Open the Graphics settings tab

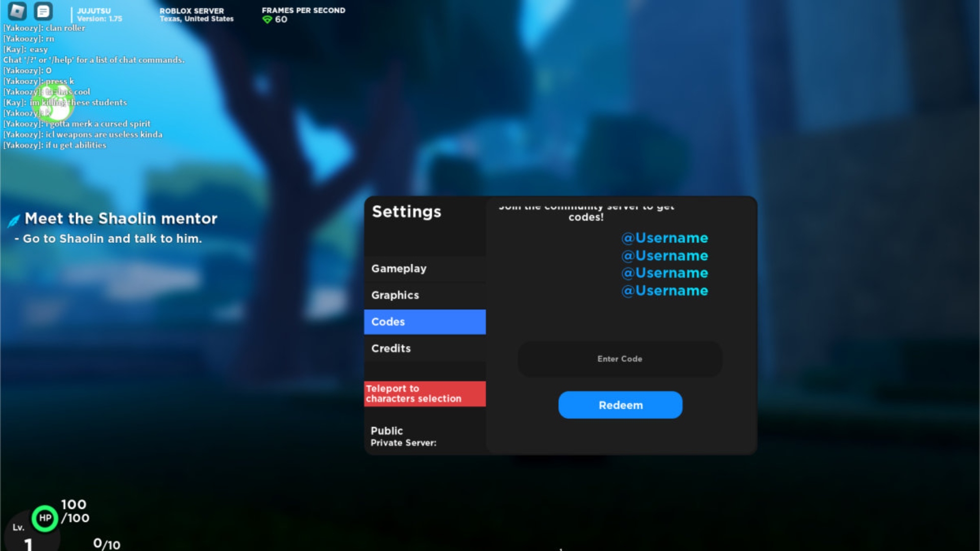click(x=425, y=295)
